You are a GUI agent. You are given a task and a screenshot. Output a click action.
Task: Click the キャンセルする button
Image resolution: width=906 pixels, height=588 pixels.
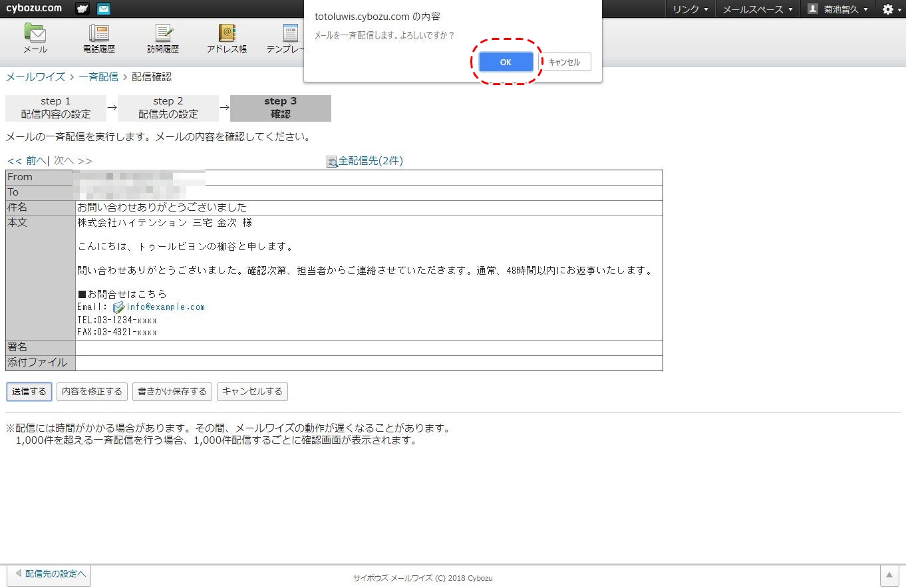click(x=252, y=391)
